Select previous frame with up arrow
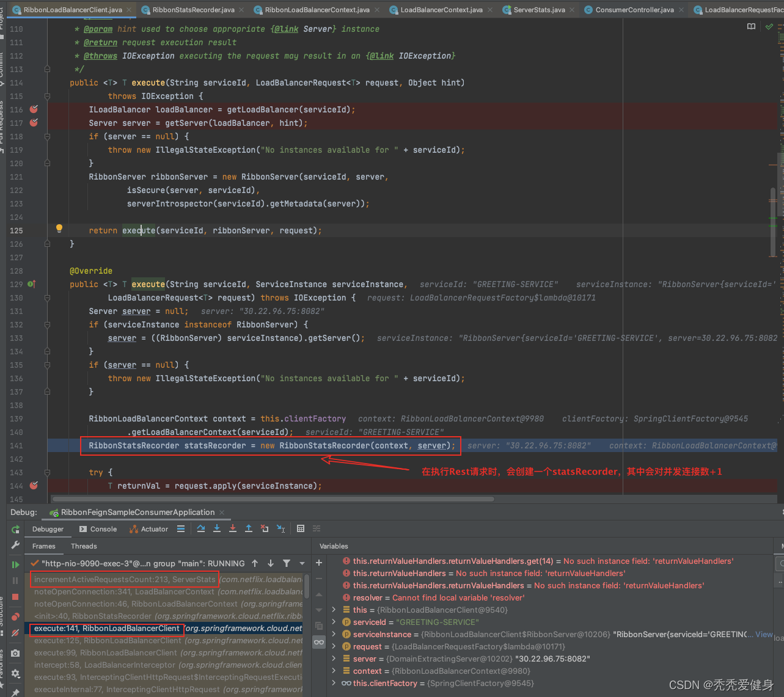The height and width of the screenshot is (697, 784). click(255, 563)
